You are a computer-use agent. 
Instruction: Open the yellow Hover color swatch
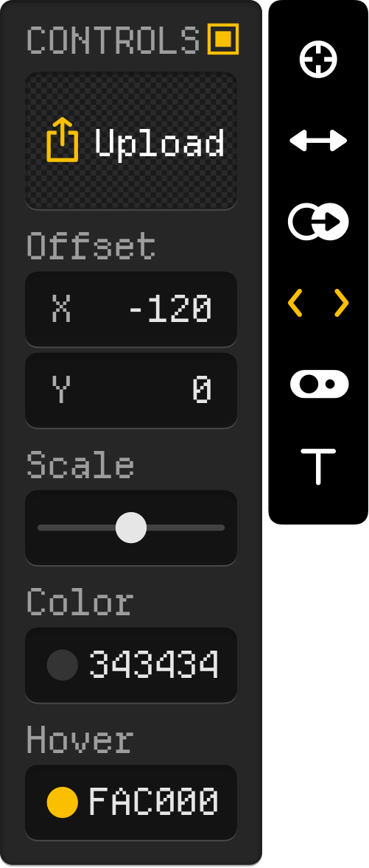pyautogui.click(x=63, y=802)
